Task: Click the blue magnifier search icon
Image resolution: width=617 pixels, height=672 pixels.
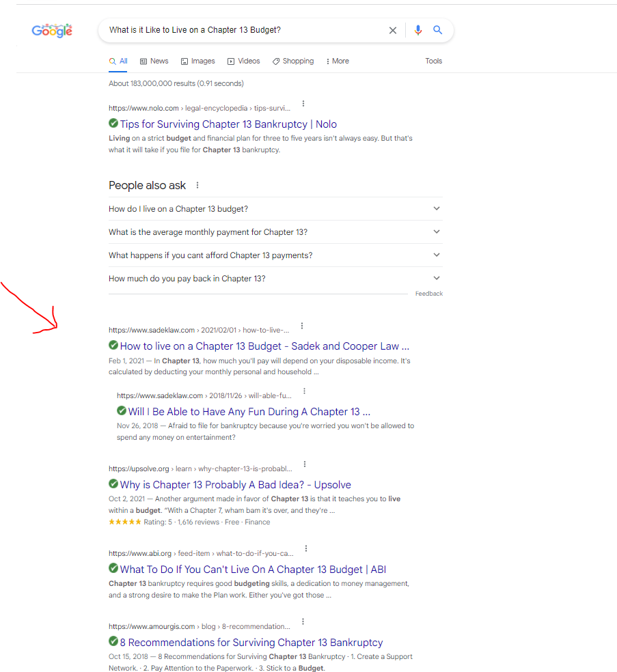Action: point(437,30)
